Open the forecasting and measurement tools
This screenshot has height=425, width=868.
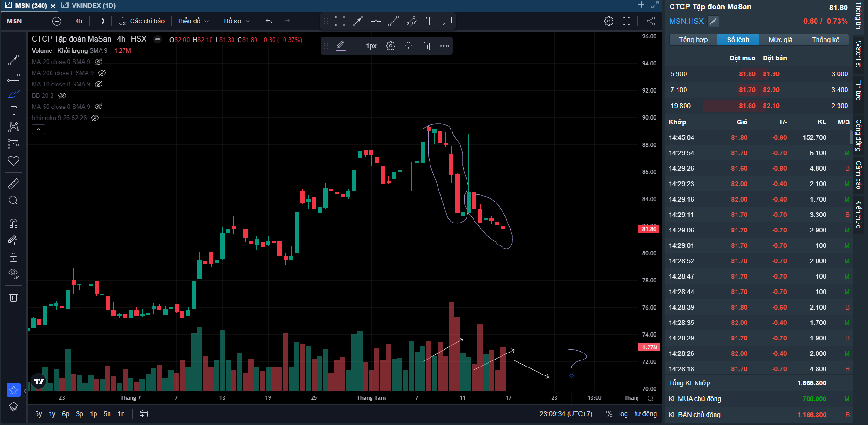point(14,144)
